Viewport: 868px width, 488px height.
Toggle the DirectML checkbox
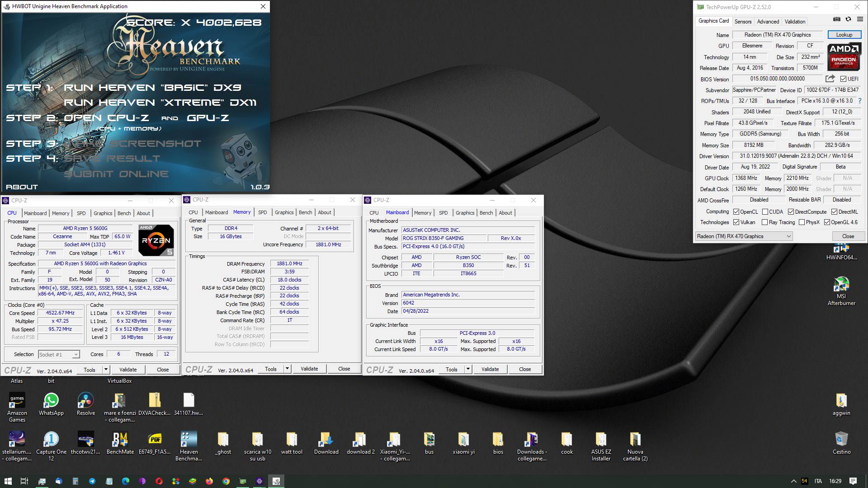coord(834,212)
